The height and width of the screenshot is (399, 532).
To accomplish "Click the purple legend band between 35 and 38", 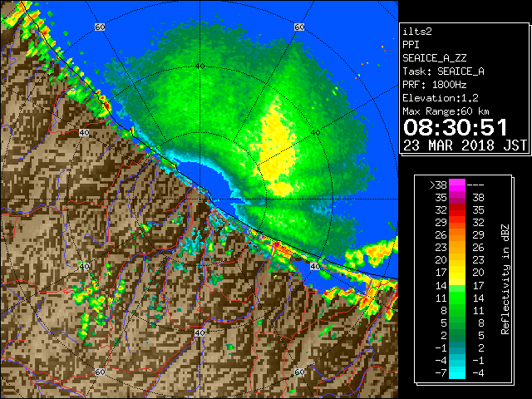I will pos(457,198).
